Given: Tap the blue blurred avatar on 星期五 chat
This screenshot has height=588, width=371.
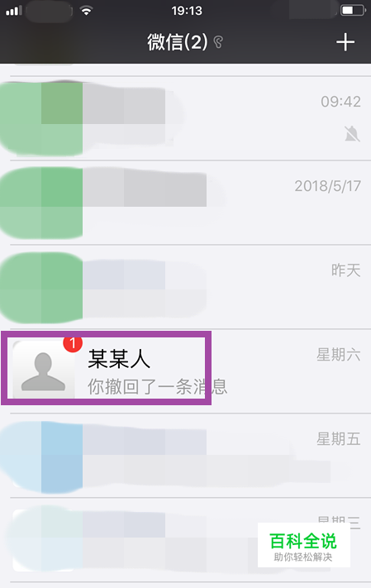Looking at the screenshot, I should (x=41, y=457).
